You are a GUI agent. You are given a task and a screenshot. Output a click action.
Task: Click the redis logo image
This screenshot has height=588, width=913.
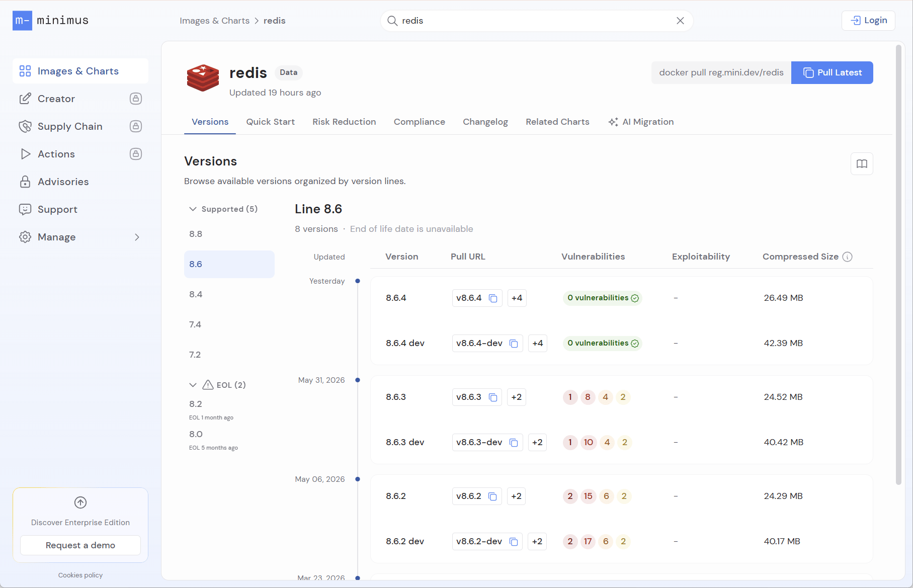click(x=203, y=78)
